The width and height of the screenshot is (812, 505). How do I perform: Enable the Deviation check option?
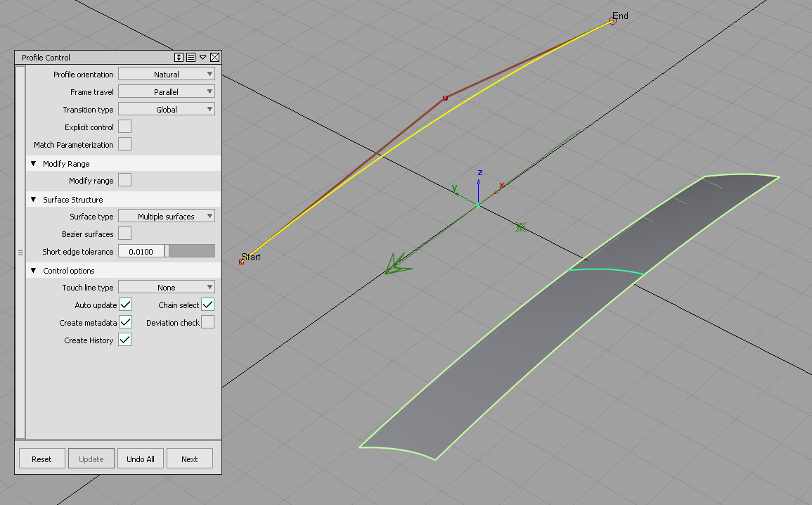click(x=207, y=321)
